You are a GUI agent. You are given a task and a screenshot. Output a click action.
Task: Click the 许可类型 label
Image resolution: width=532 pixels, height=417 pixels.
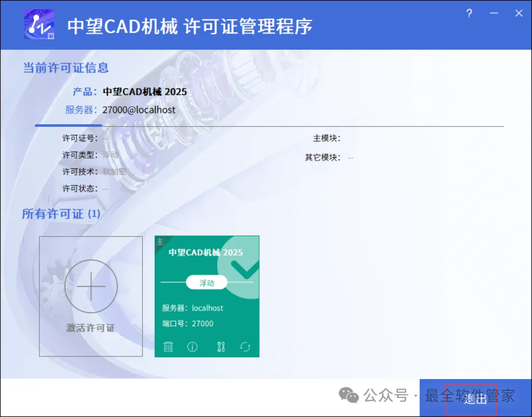[80, 155]
